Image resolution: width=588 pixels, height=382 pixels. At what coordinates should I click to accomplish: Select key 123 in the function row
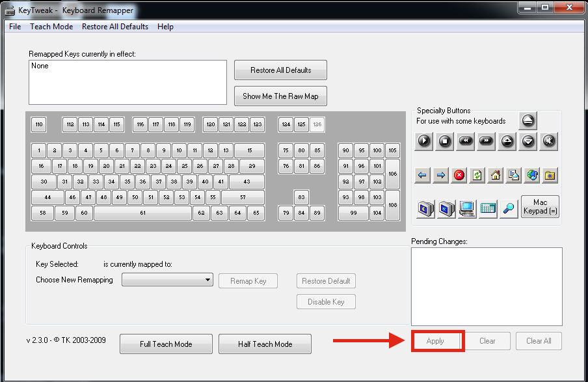pyautogui.click(x=258, y=124)
